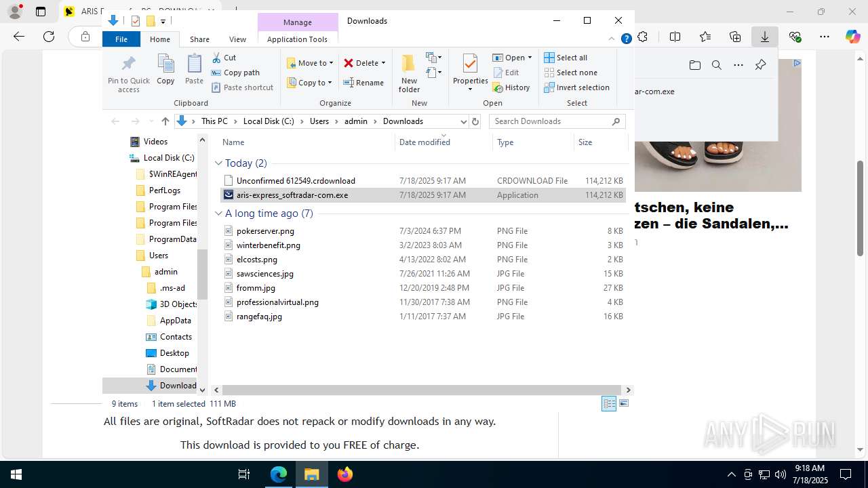Open Edge Copilot icon

[x=853, y=37]
